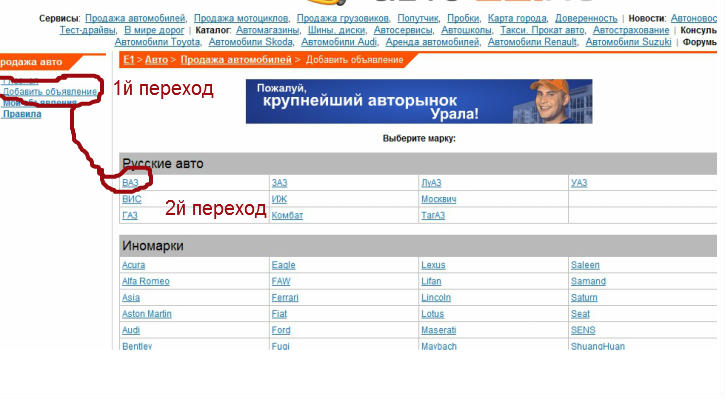Click the крупнейший авторынок Урала banner
The width and height of the screenshot is (725, 399).
tap(419, 101)
